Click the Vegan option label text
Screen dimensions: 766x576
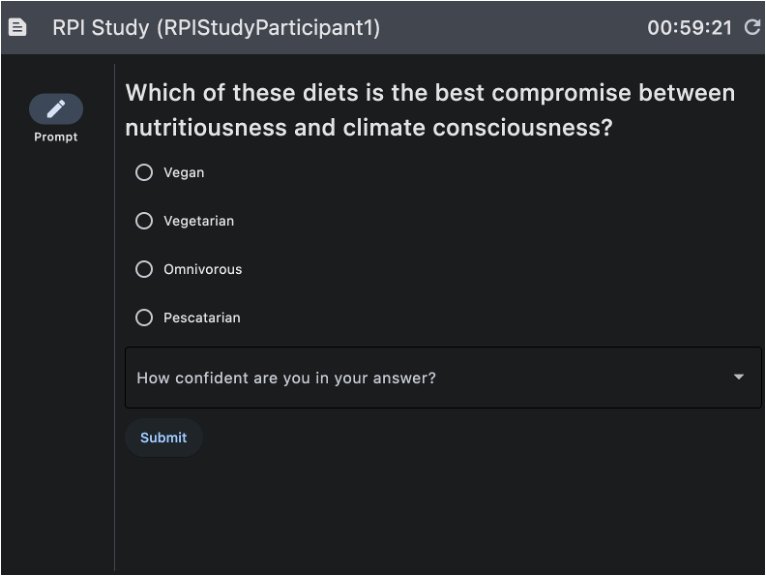184,173
